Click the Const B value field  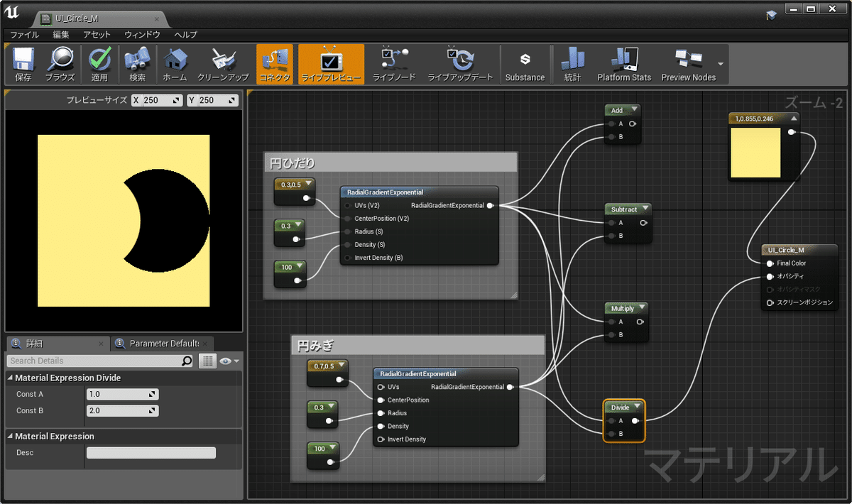coord(122,411)
